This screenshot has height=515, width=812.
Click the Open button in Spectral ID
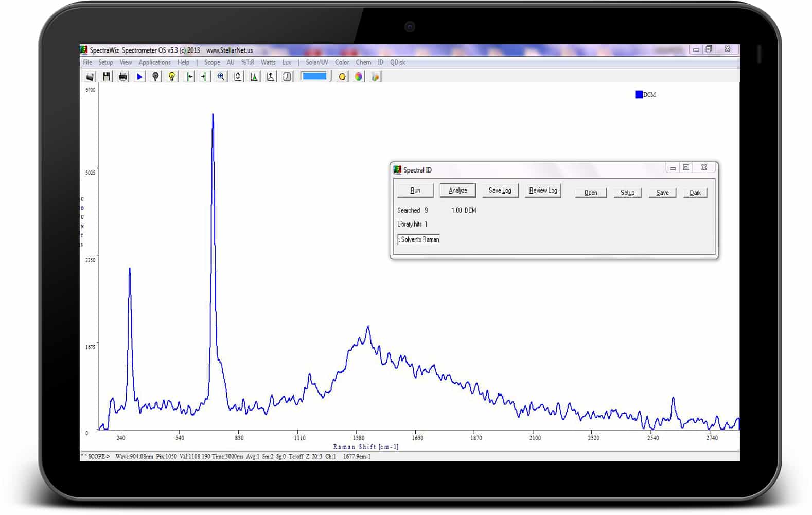pyautogui.click(x=591, y=193)
